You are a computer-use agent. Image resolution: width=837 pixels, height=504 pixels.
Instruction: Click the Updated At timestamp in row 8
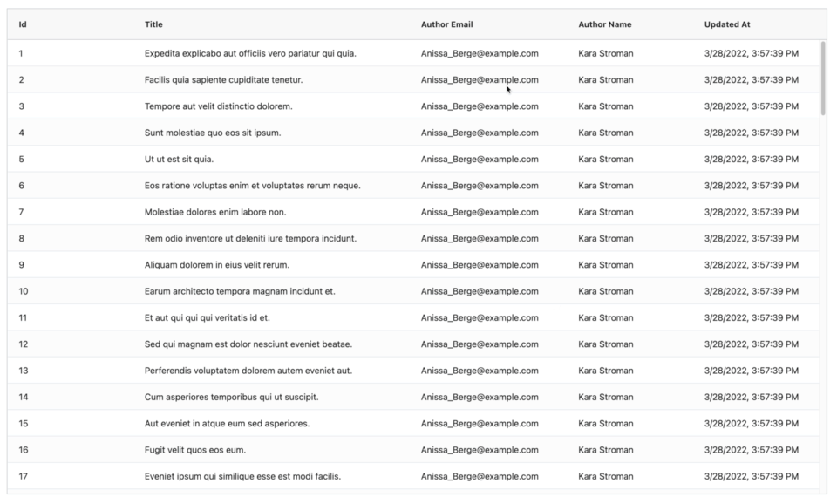(751, 239)
